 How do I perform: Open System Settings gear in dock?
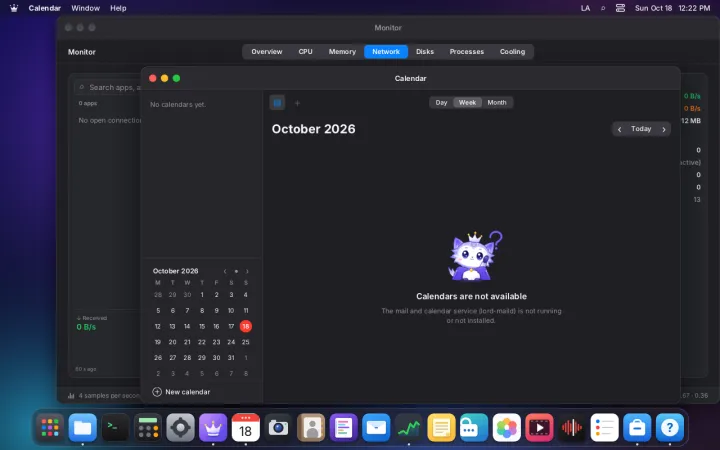tap(180, 428)
